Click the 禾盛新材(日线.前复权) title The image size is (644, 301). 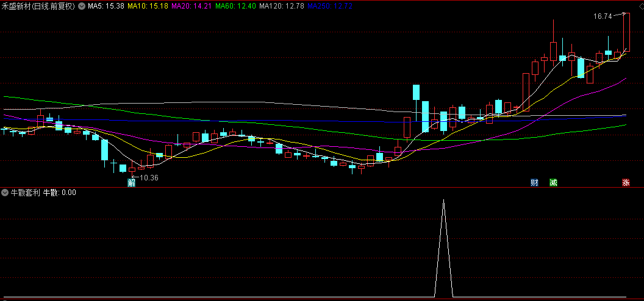[x=38, y=6]
